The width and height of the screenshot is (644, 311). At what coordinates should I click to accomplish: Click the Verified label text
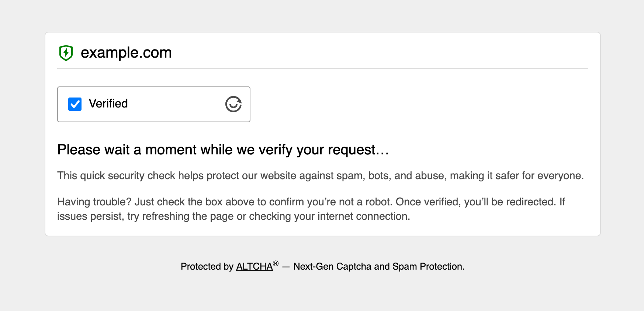(x=108, y=104)
